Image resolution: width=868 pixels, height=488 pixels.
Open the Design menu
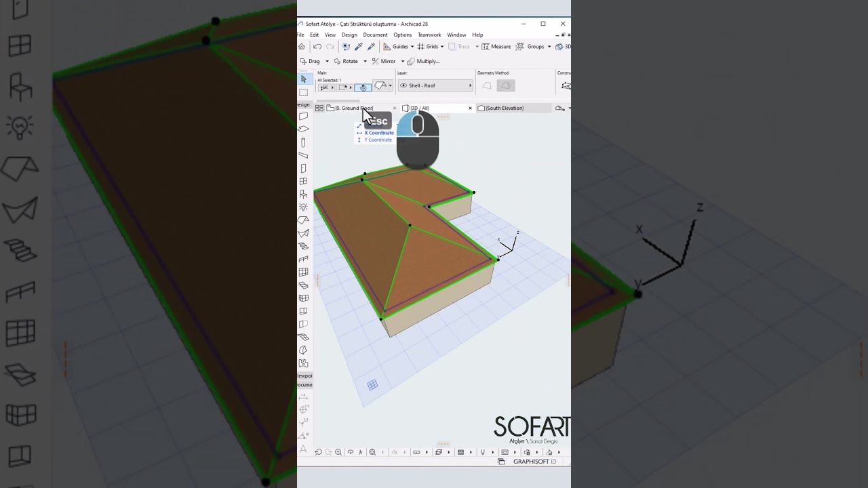(x=349, y=35)
